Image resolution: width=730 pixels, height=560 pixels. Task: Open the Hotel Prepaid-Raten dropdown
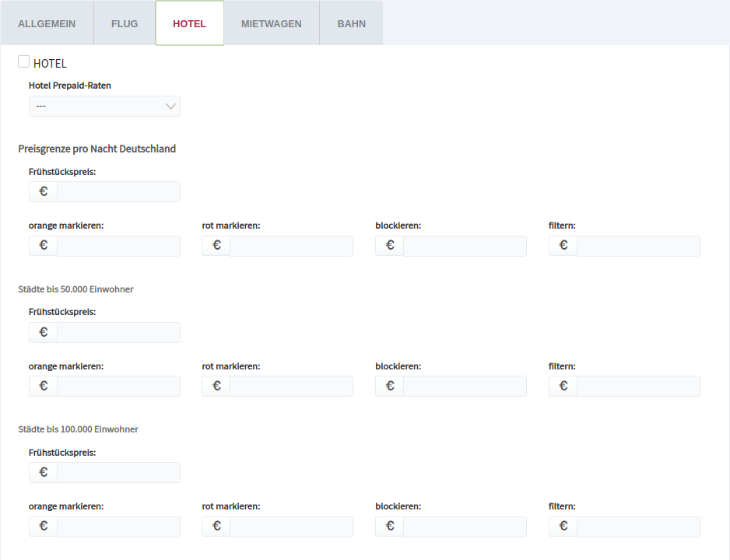[x=104, y=106]
